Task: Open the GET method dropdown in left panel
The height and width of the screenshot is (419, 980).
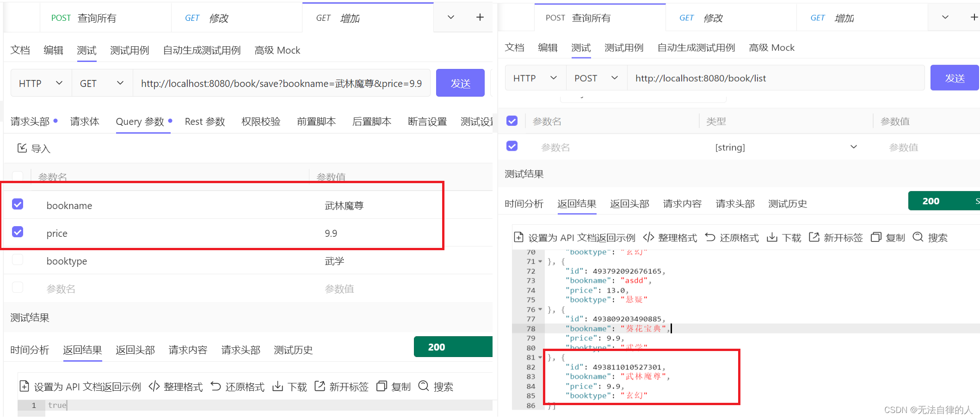Action: point(102,83)
